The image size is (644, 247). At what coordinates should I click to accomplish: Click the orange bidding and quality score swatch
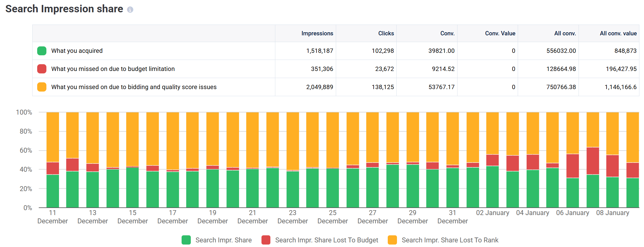point(42,87)
